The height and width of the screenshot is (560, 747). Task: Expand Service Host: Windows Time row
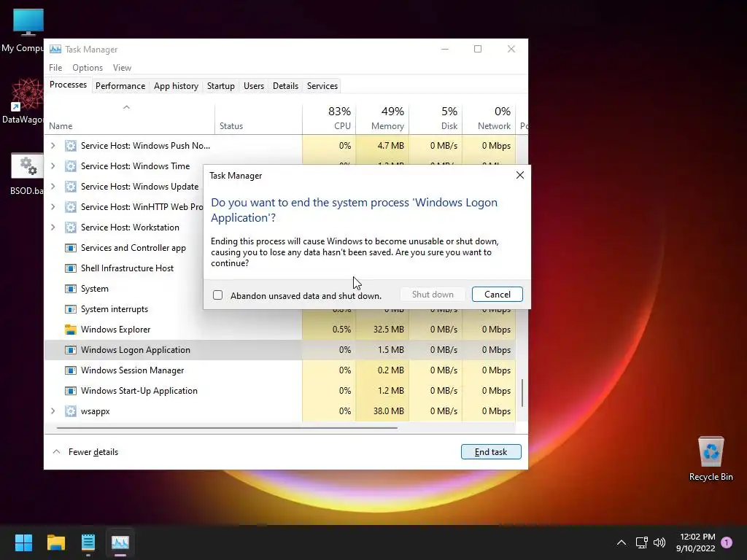pyautogui.click(x=53, y=166)
